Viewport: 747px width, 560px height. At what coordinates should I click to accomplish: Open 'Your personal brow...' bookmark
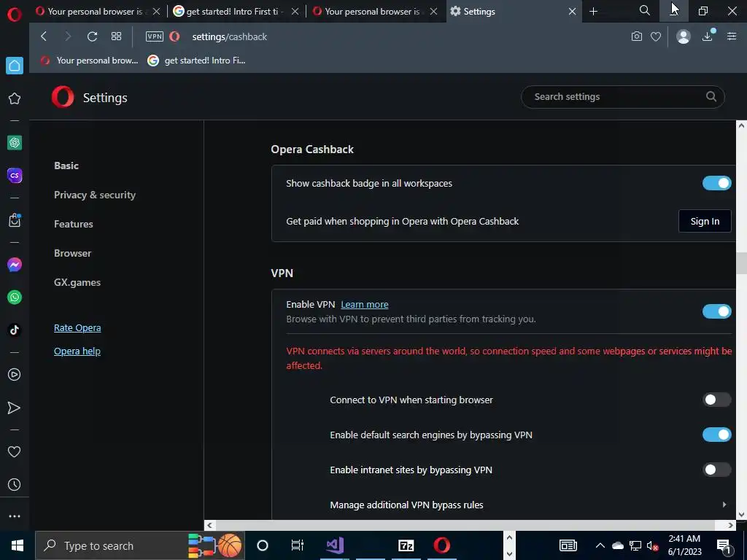coord(90,61)
